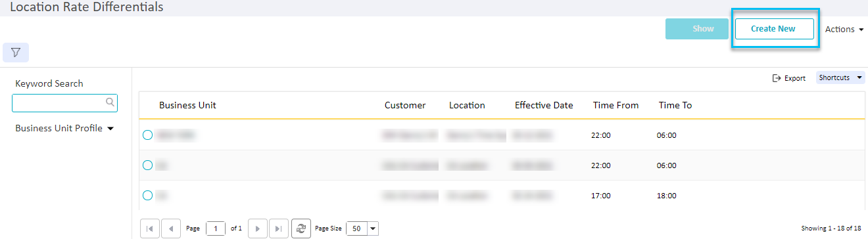Click the Create New button
Screen dimensions: 868x239
pyautogui.click(x=775, y=29)
